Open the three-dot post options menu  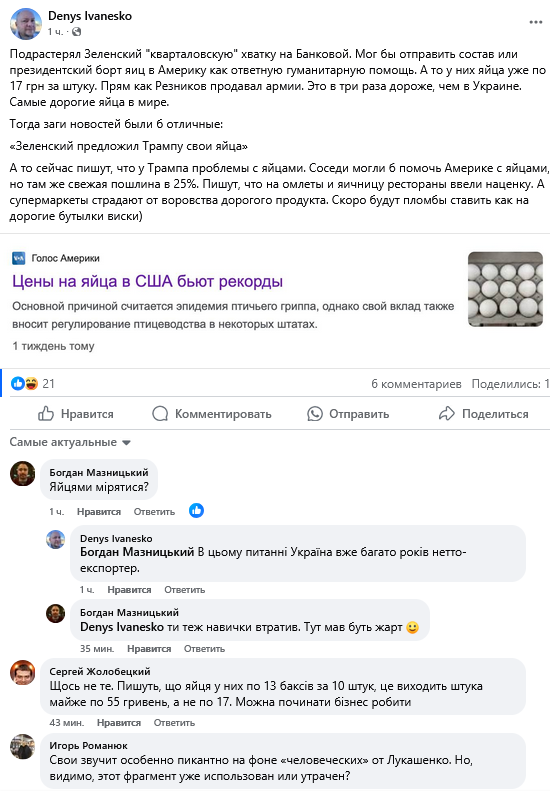coord(535,23)
